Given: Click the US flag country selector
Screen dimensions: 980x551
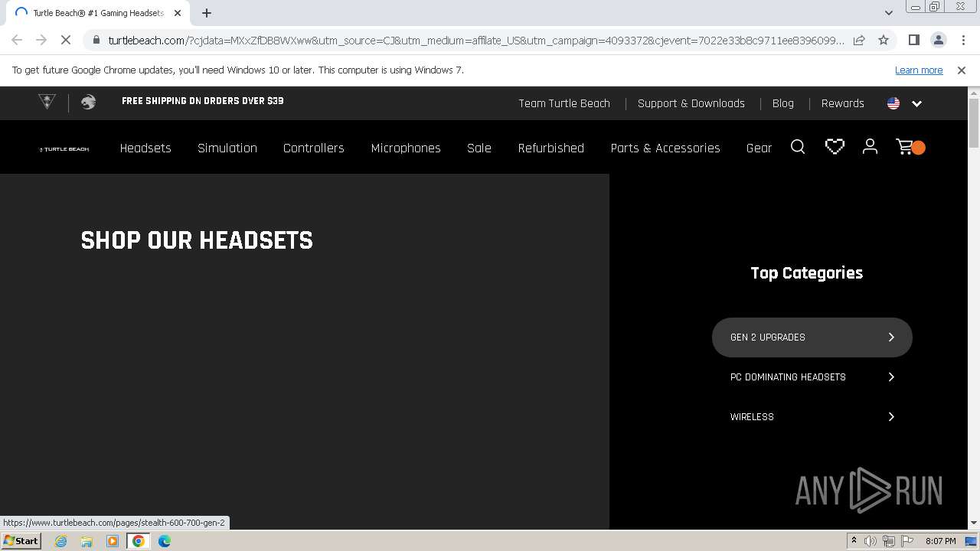Looking at the screenshot, I should click(x=893, y=103).
